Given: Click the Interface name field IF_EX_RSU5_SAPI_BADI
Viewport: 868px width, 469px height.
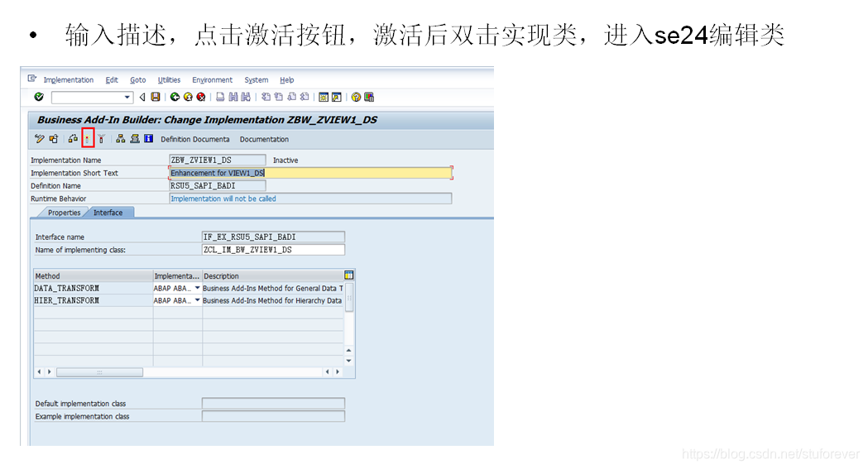Looking at the screenshot, I should click(x=273, y=237).
